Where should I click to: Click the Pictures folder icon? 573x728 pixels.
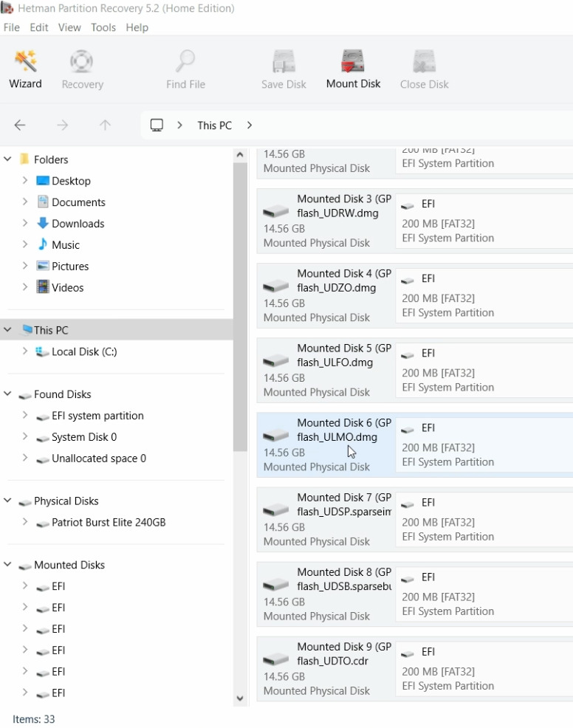tap(43, 266)
